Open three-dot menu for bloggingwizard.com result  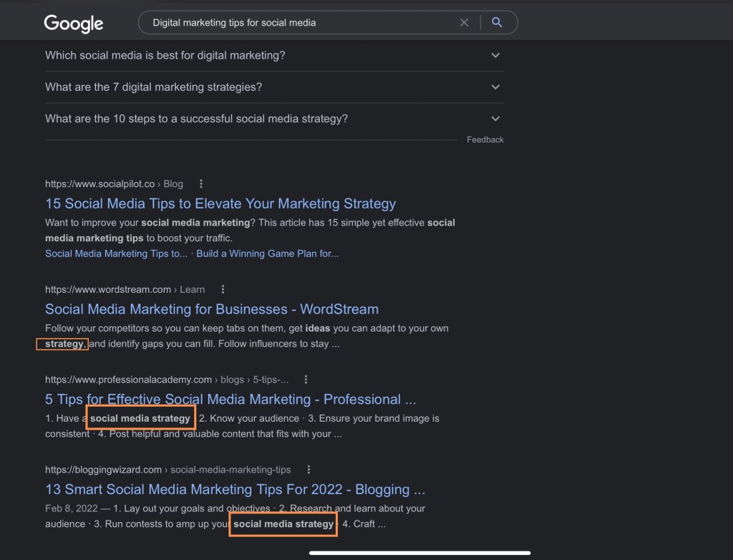coord(309,469)
